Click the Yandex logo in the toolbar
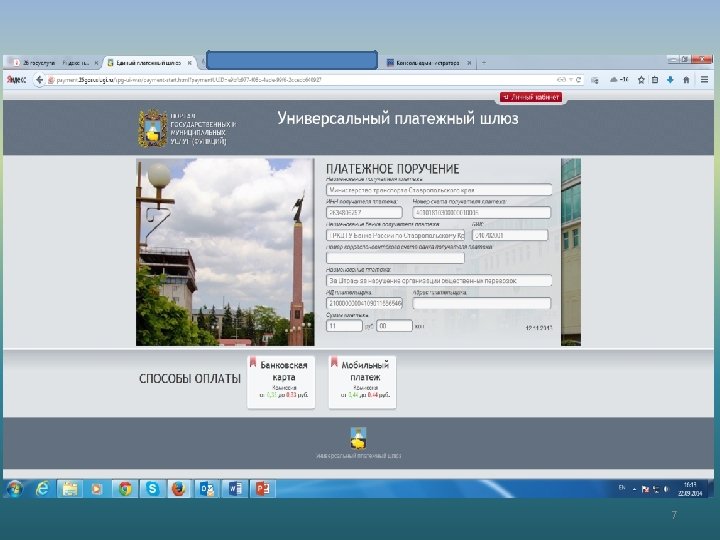720x540 pixels. pos(16,80)
